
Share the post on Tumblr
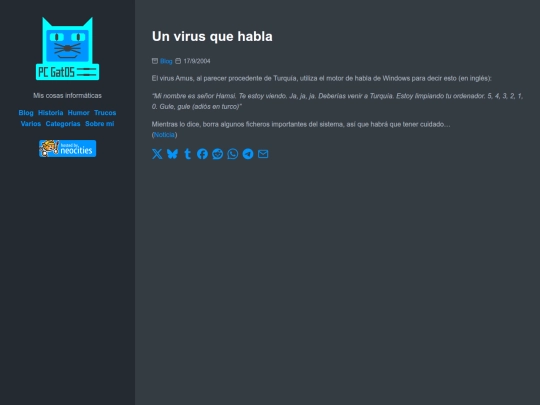tap(187, 154)
